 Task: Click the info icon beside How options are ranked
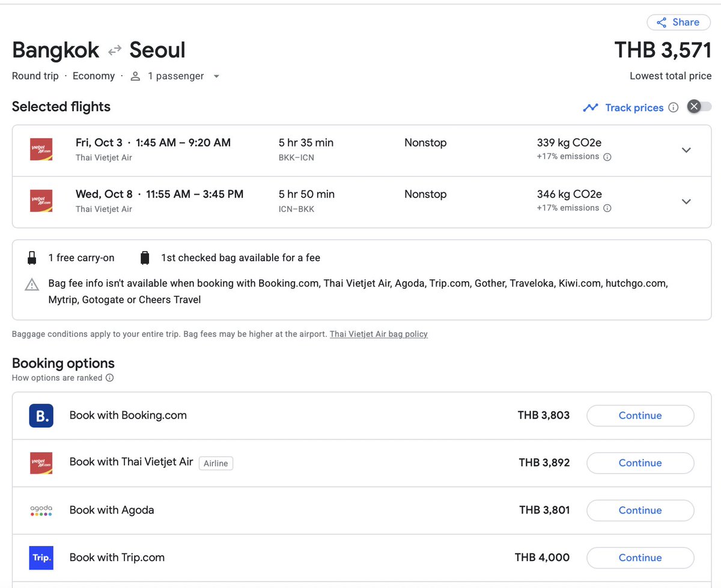109,378
